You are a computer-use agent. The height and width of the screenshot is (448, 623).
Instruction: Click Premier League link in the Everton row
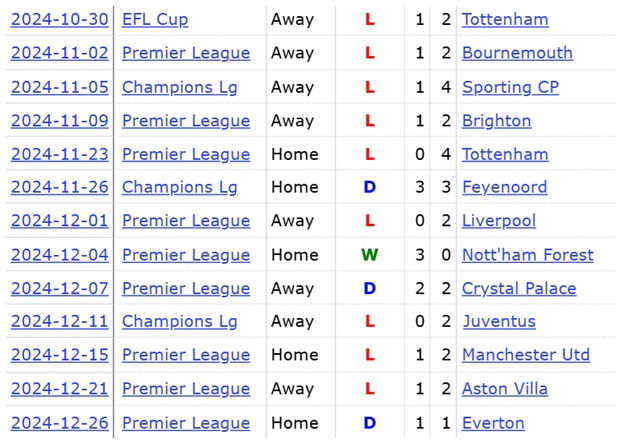pyautogui.click(x=186, y=423)
